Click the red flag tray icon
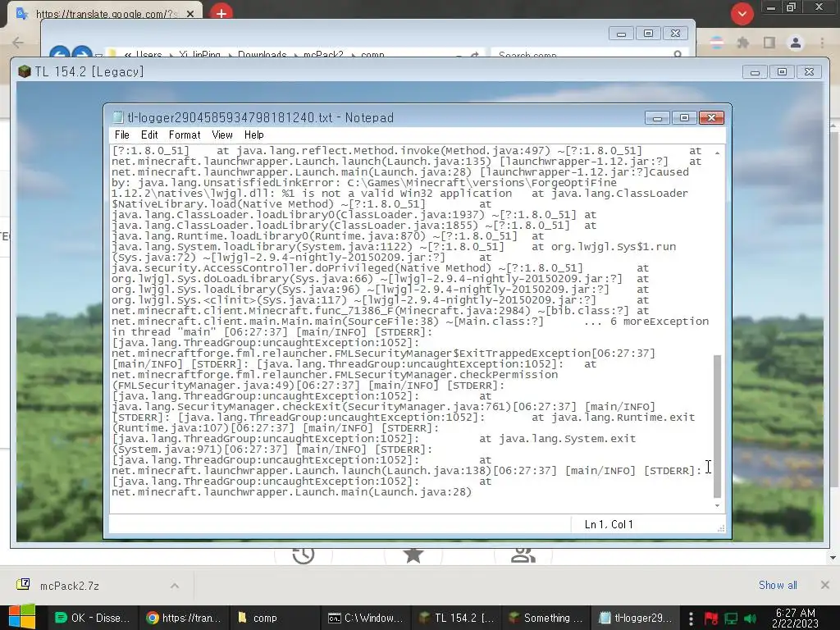The height and width of the screenshot is (630, 840). pyautogui.click(x=711, y=619)
